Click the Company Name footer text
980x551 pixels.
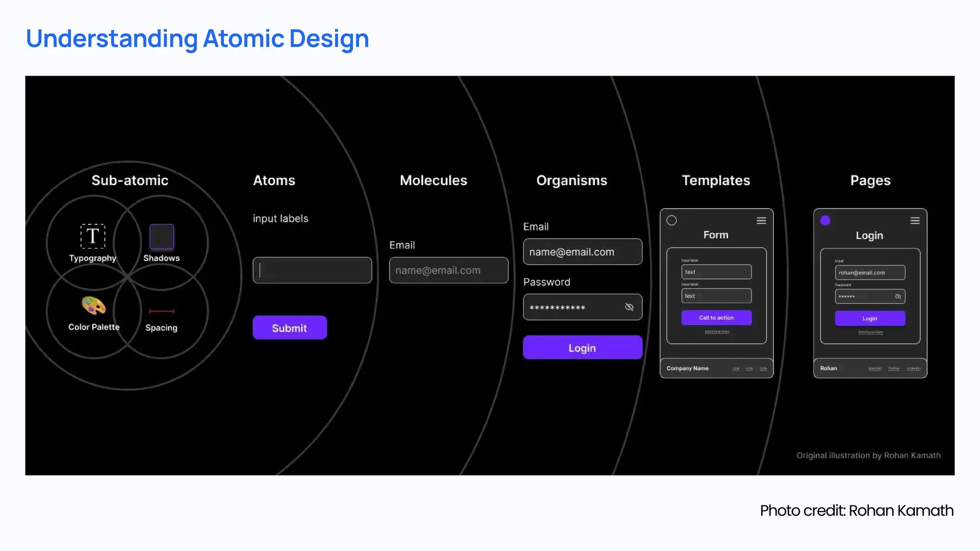point(687,368)
